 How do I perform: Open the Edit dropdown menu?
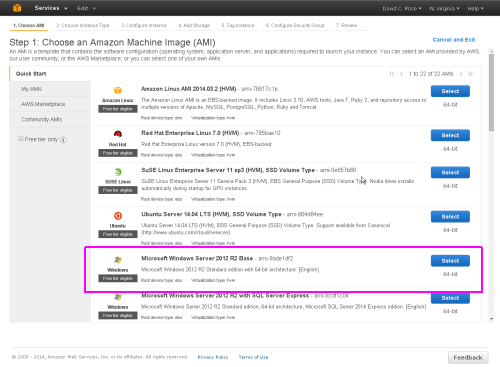(x=86, y=8)
